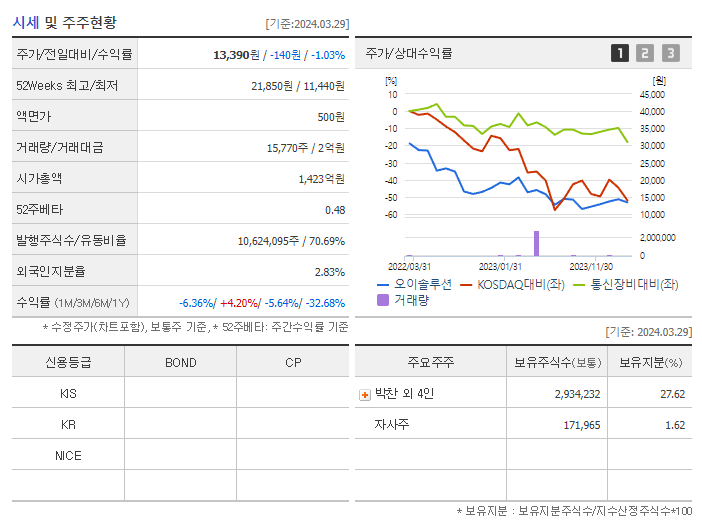Switch chart to view 2

pos(645,53)
